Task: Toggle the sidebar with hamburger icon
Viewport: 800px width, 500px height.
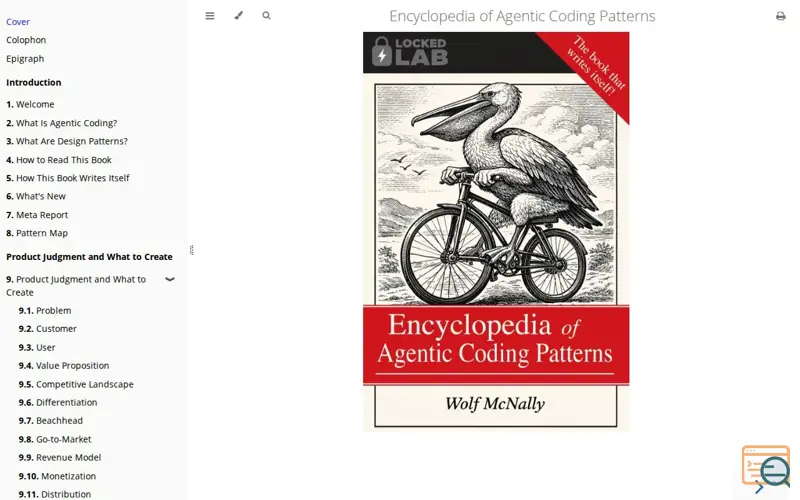Action: [x=210, y=16]
